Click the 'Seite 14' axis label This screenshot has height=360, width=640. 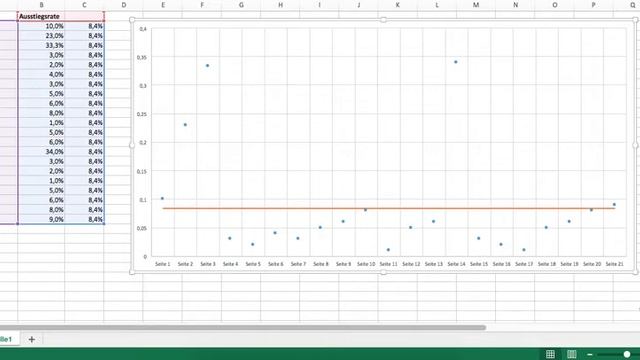point(456,264)
